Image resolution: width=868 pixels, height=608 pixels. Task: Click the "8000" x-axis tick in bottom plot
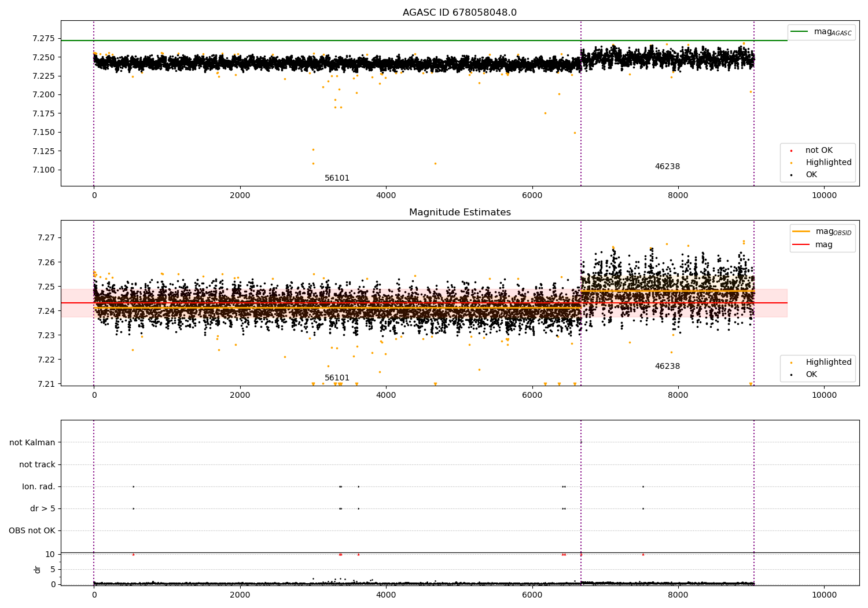point(678,595)
